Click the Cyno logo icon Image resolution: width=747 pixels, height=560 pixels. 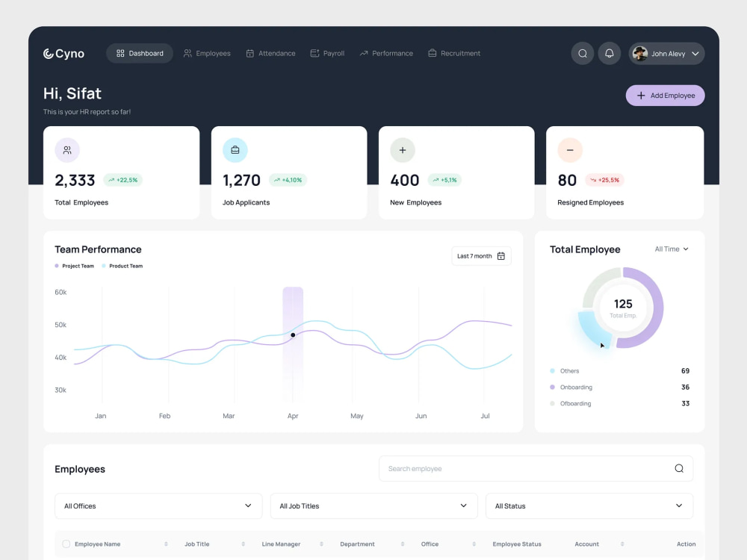pos(47,53)
